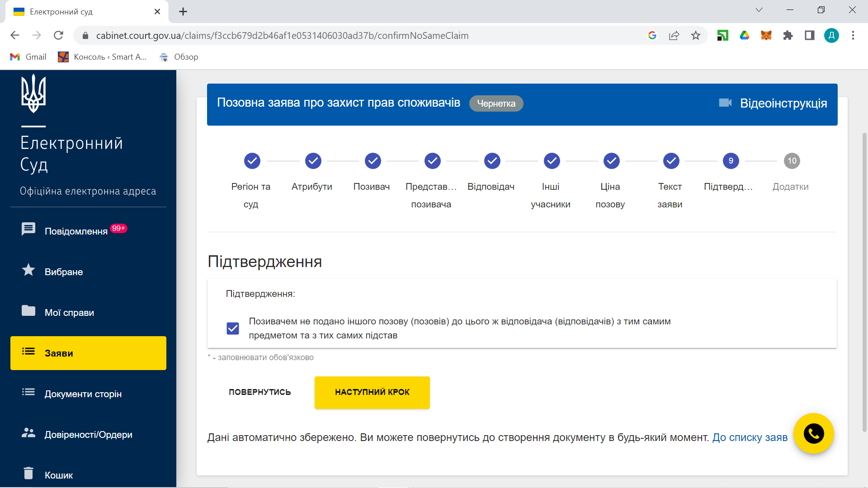Follow the До списку заяв link

pos(750,437)
